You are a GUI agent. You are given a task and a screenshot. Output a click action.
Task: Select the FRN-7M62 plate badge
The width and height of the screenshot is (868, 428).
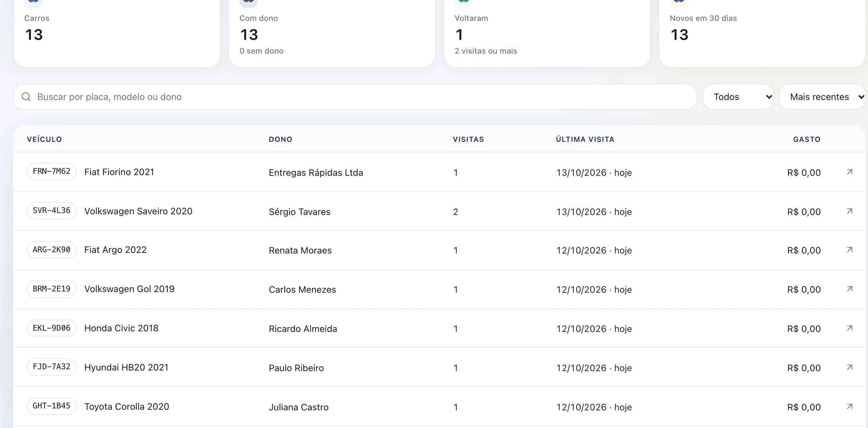click(52, 172)
